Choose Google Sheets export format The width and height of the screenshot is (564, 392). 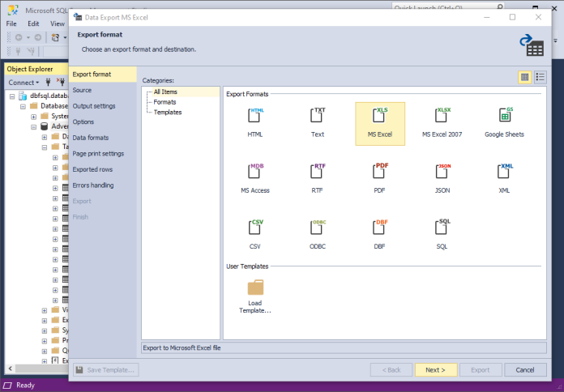pyautogui.click(x=504, y=123)
